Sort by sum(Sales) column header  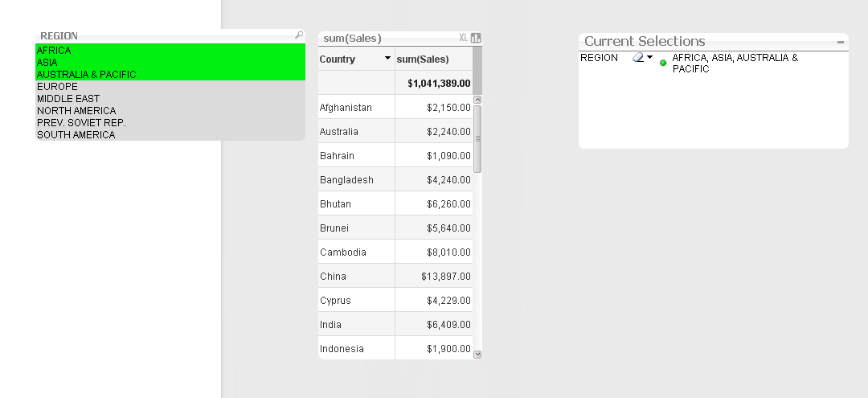[x=423, y=59]
